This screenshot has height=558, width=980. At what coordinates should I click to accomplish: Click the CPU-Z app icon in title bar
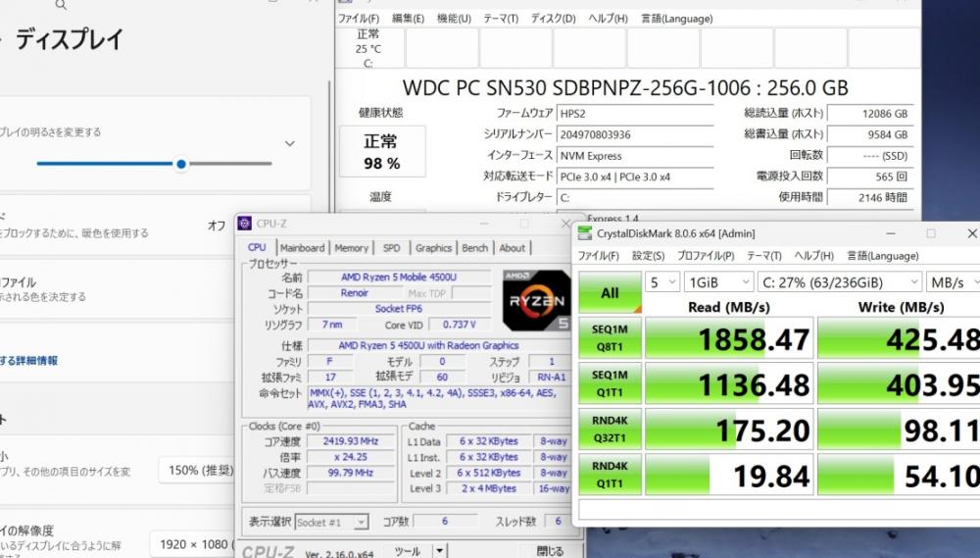(x=244, y=224)
